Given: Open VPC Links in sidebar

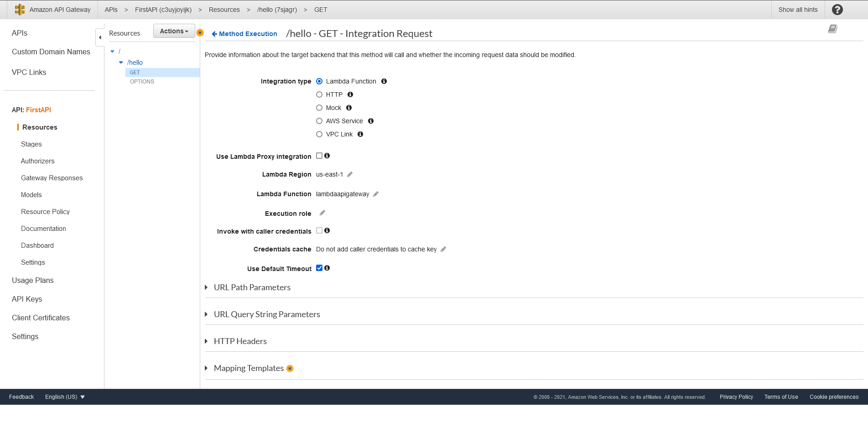Looking at the screenshot, I should point(29,72).
